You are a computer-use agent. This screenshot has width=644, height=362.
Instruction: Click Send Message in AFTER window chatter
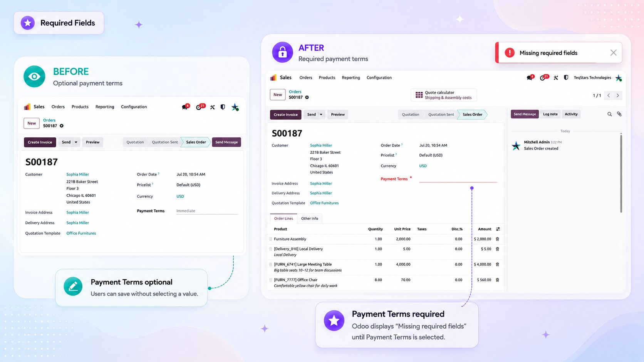(525, 114)
